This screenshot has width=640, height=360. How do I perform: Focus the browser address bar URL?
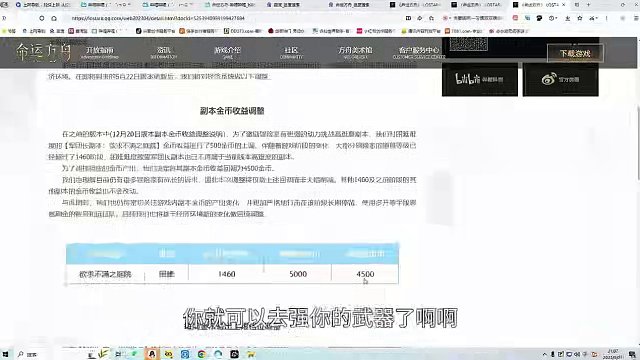point(158,18)
